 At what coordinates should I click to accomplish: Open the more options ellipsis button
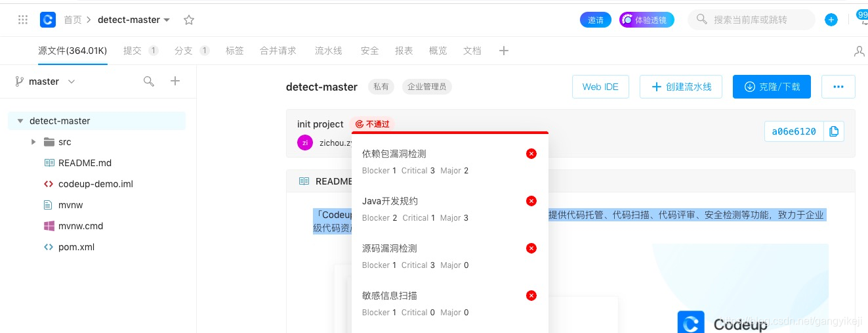838,87
